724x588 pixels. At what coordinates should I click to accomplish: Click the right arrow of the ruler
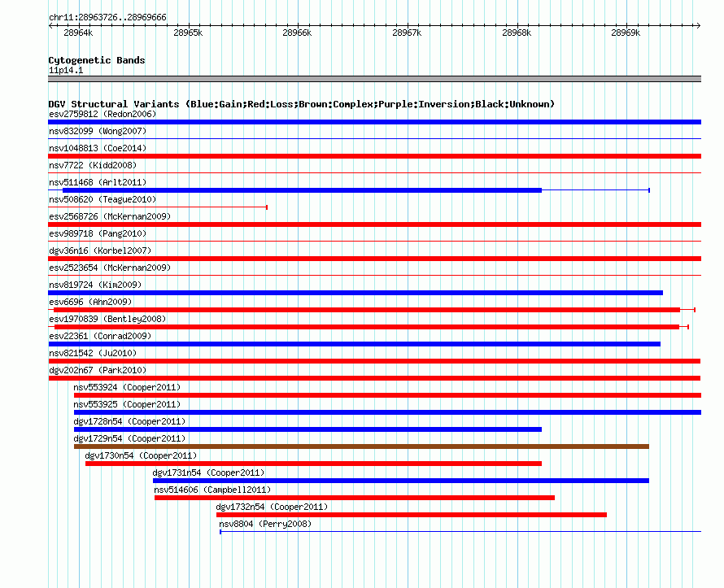click(699, 25)
